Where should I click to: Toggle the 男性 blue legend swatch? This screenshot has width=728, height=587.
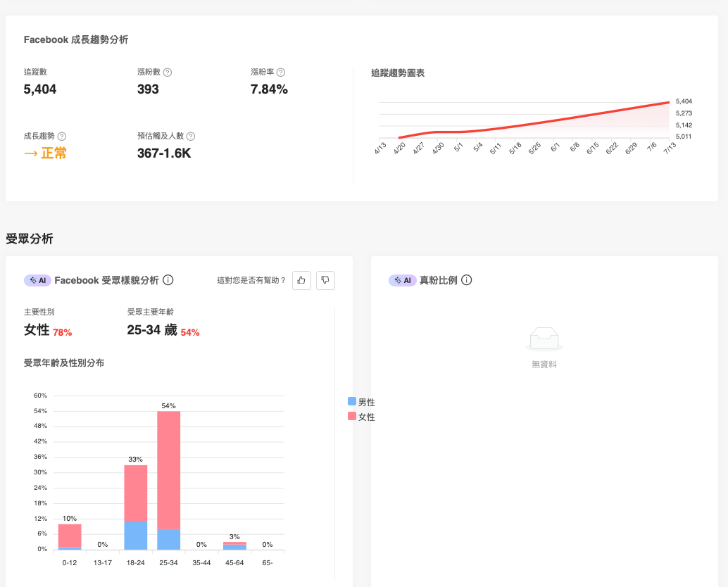(352, 401)
